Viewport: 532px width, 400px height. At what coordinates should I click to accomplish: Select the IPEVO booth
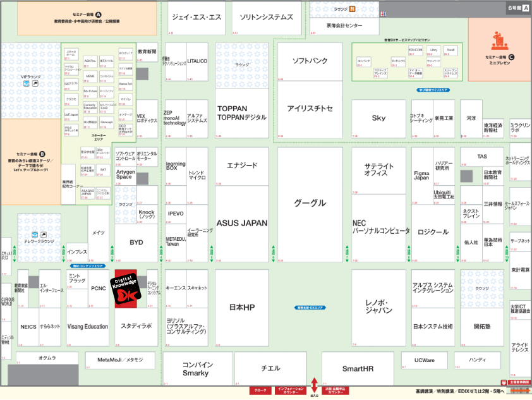click(176, 214)
